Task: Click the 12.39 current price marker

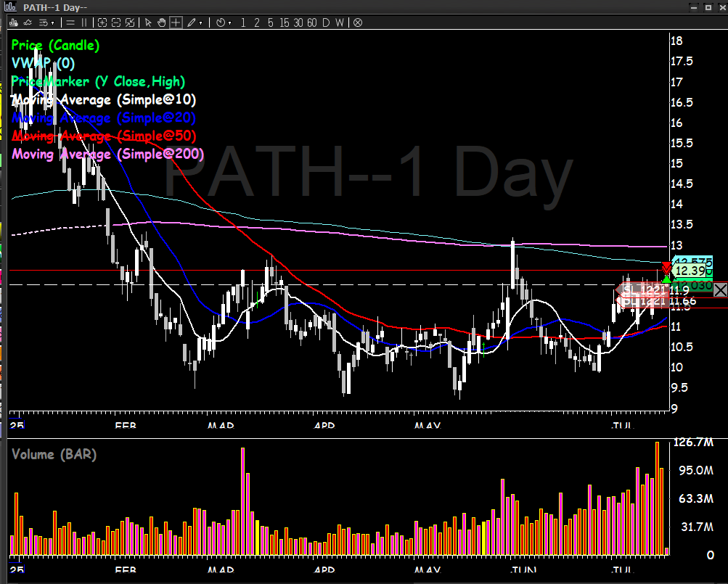Action: [690, 271]
